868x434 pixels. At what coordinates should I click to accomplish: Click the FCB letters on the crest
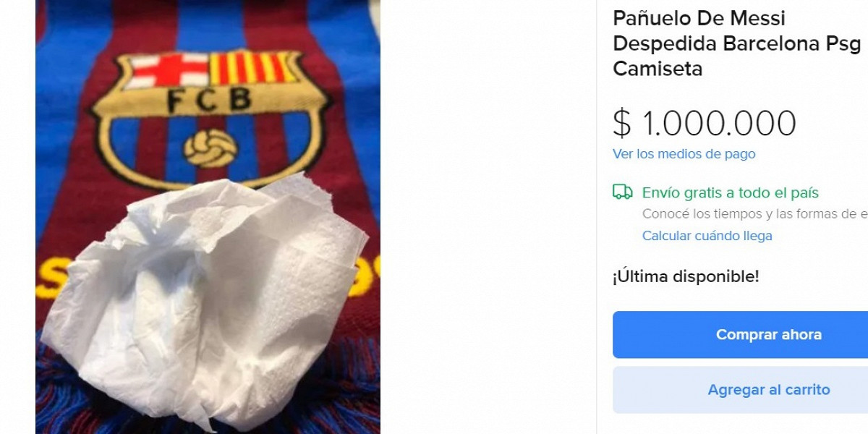pos(209,101)
